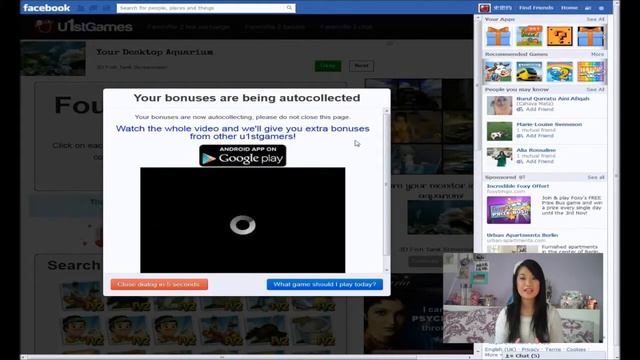This screenshot has height=360, width=640.
Task: Click the dialog scrollbar down arrow
Action: tap(387, 270)
